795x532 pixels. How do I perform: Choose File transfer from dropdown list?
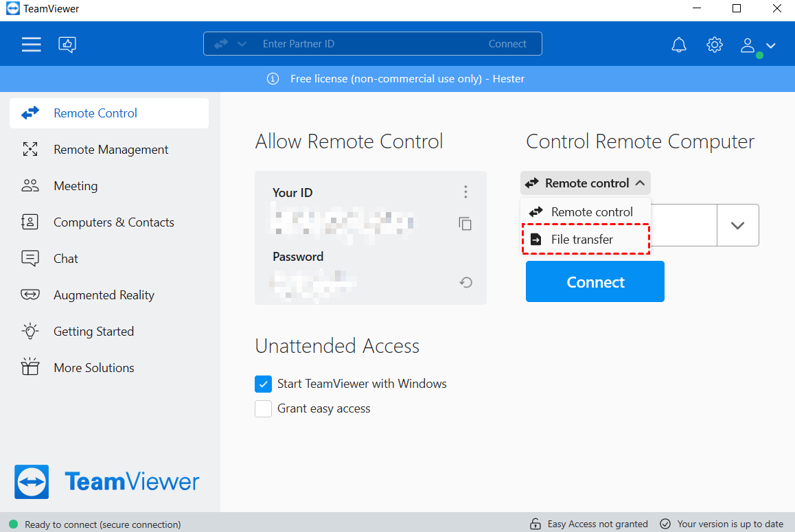(582, 240)
